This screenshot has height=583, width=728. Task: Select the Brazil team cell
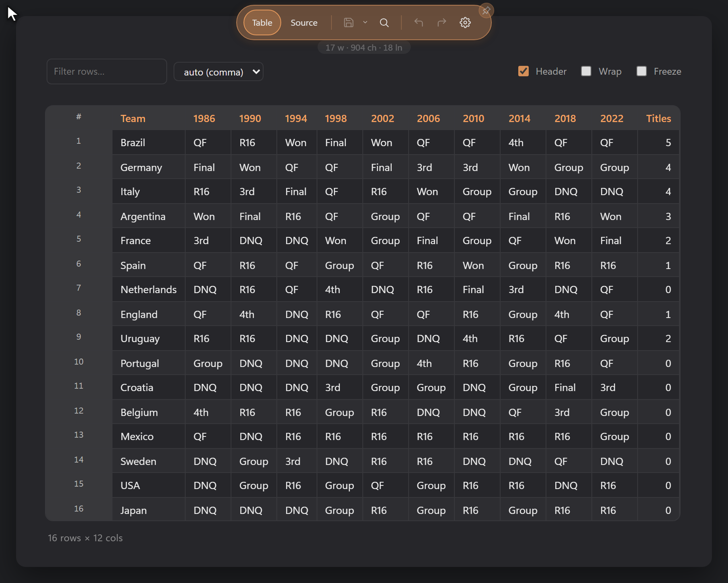[149, 143]
